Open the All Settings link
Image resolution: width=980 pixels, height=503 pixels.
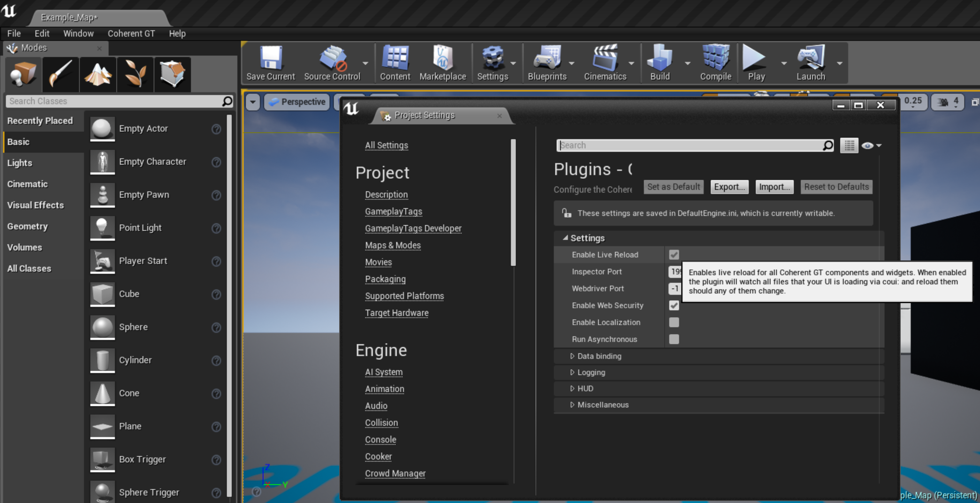[387, 145]
